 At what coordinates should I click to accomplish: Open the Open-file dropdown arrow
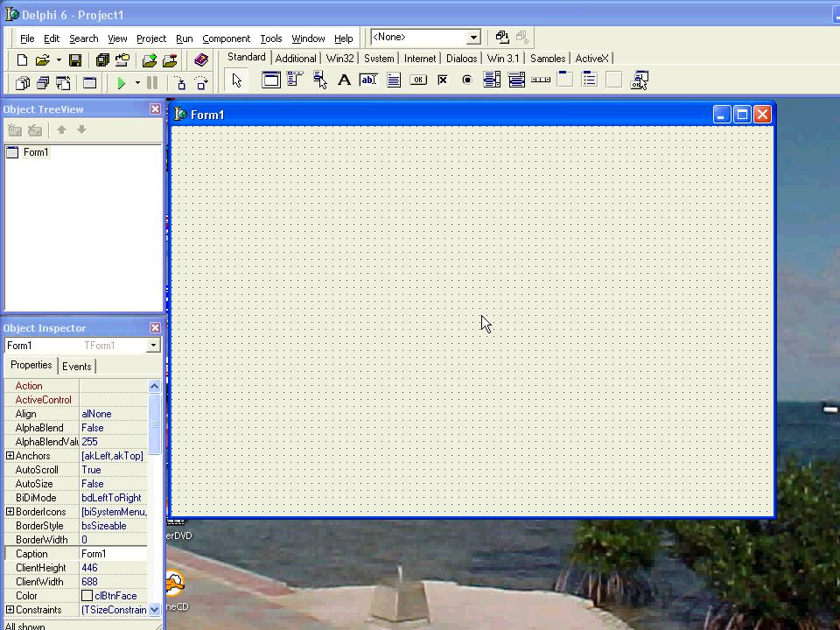pyautogui.click(x=59, y=60)
